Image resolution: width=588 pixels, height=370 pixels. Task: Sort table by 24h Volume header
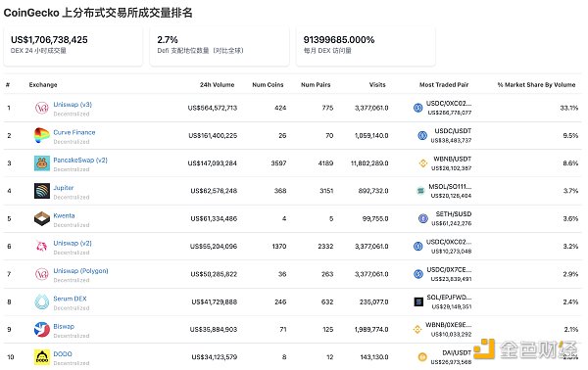[217, 84]
